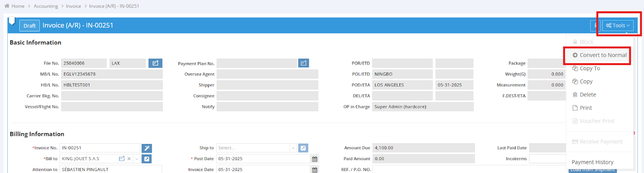This screenshot has height=173, width=644.
Task: Choose Copy To in the Tools menu
Action: [589, 69]
